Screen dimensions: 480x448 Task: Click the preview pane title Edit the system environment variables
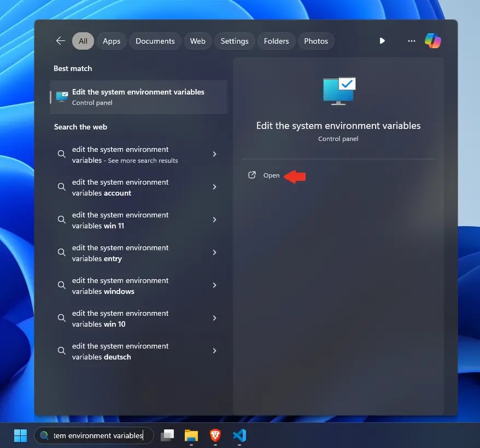338,126
